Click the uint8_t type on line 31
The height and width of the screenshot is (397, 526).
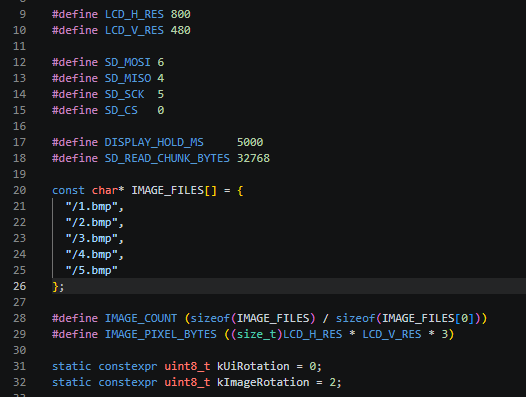pyautogui.click(x=187, y=366)
